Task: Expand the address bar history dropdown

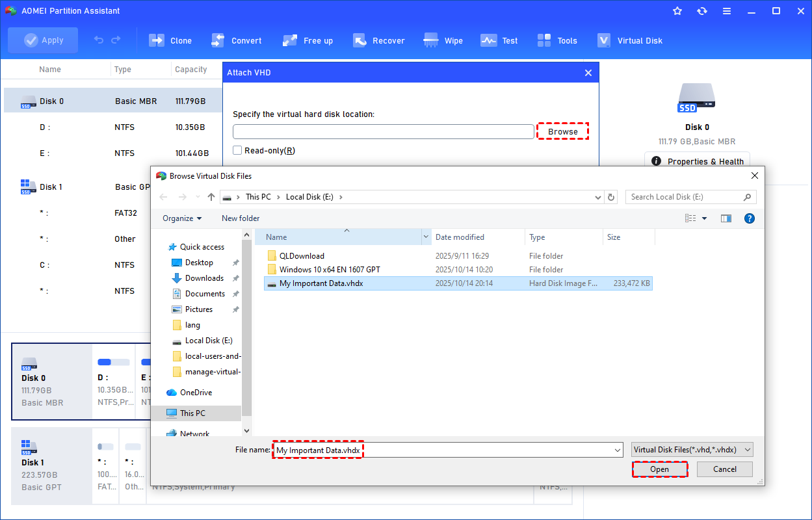Action: [598, 197]
